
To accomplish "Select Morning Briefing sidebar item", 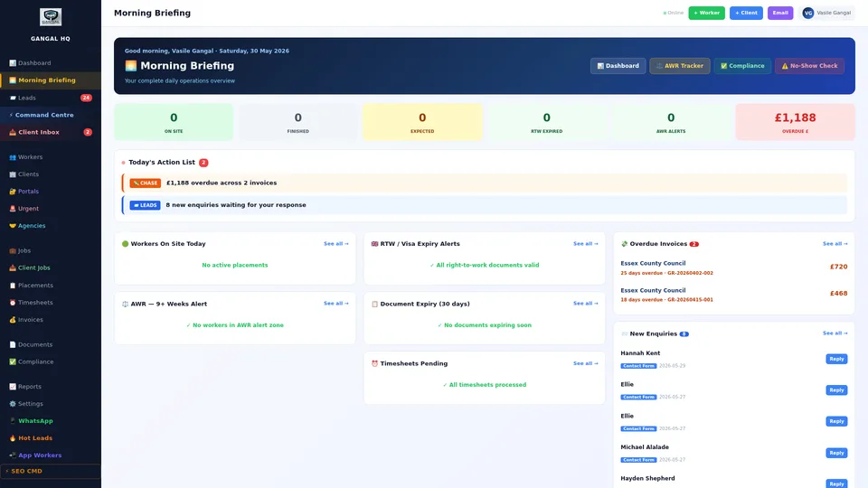I will pos(51,80).
